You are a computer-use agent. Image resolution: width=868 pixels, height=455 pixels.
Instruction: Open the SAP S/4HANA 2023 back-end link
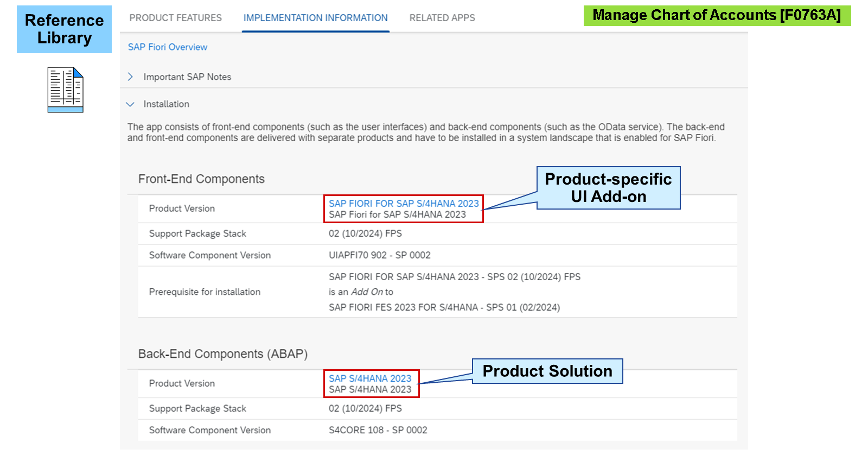[x=370, y=378]
